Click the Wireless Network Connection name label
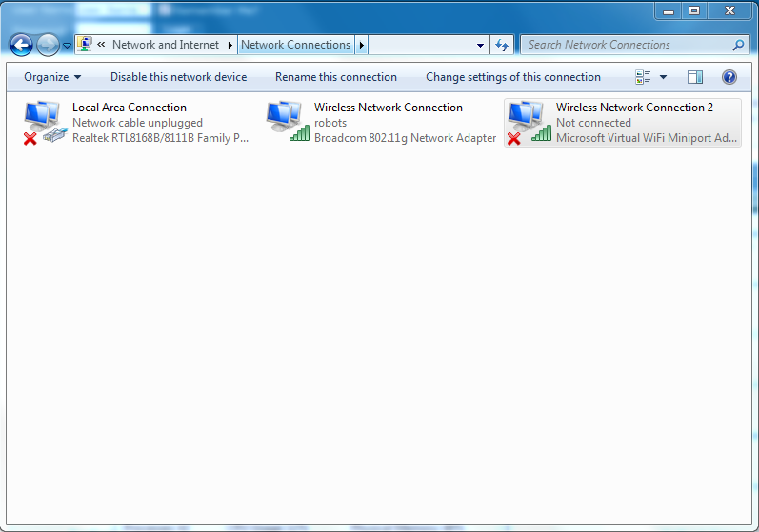This screenshot has width=759, height=532. (389, 108)
